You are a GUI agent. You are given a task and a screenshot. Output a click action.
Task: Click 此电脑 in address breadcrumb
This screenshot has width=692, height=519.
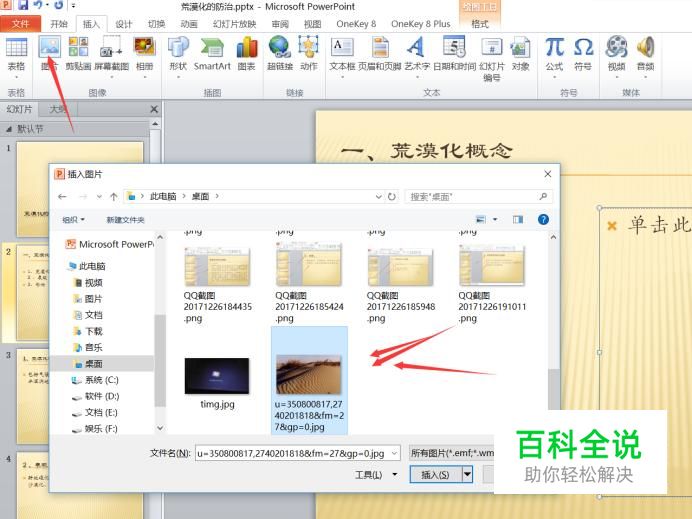tap(163, 196)
